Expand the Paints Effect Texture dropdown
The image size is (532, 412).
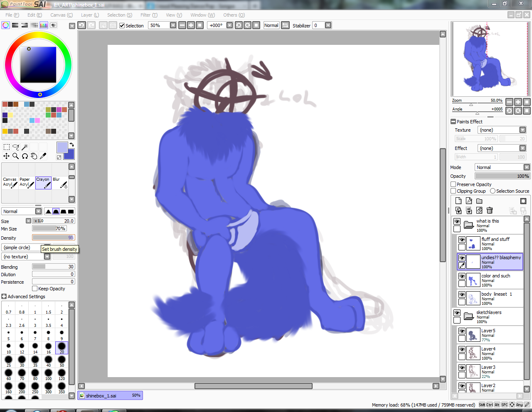pos(522,130)
